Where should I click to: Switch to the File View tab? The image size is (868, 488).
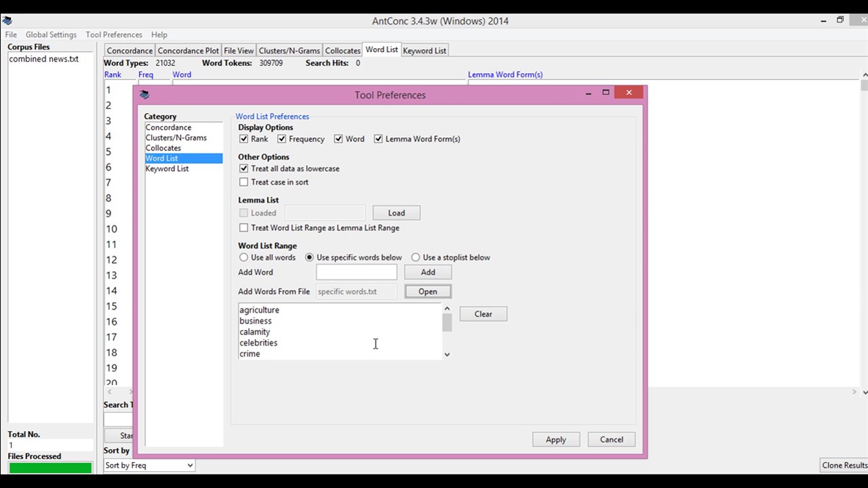tap(239, 51)
